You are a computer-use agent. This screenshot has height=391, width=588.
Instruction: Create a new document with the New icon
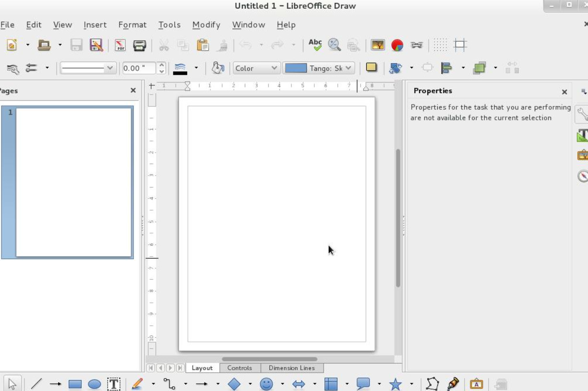[x=12, y=45]
